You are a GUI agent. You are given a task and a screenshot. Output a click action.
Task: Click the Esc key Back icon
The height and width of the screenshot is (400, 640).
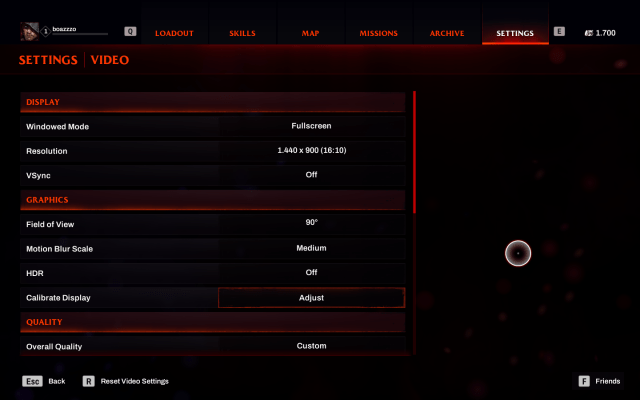(x=32, y=381)
